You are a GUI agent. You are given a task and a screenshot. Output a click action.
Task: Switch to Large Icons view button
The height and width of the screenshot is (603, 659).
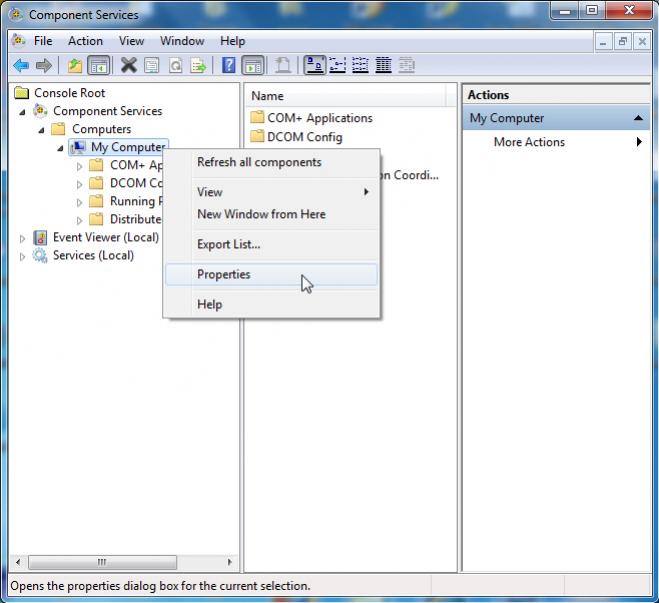coord(314,66)
